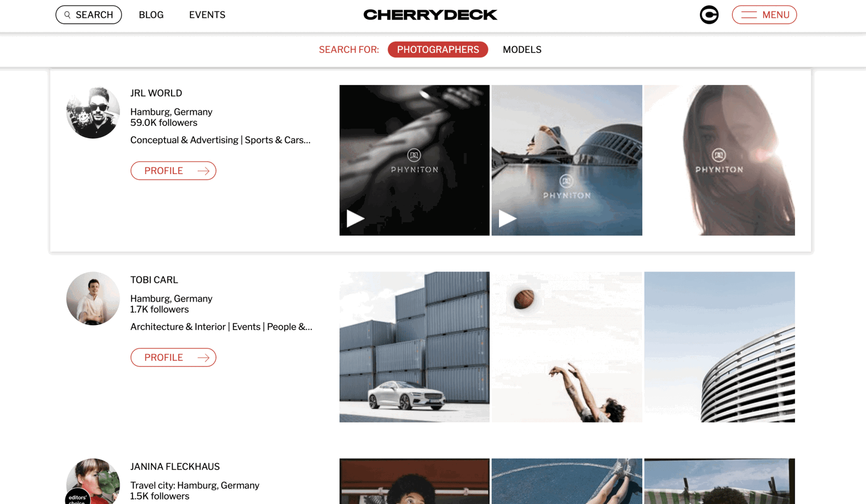
Task: Open the basketball player photo thumbnail
Action: coord(567,347)
